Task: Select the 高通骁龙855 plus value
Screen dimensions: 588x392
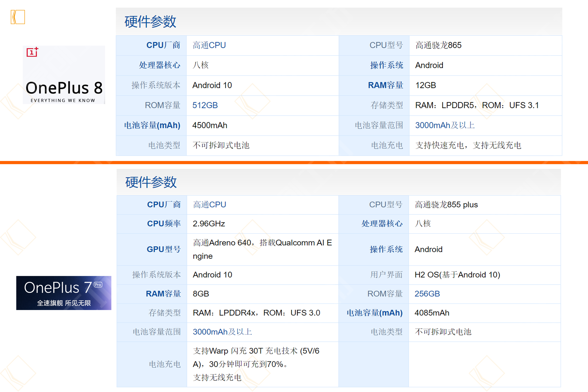Action: pos(446,205)
